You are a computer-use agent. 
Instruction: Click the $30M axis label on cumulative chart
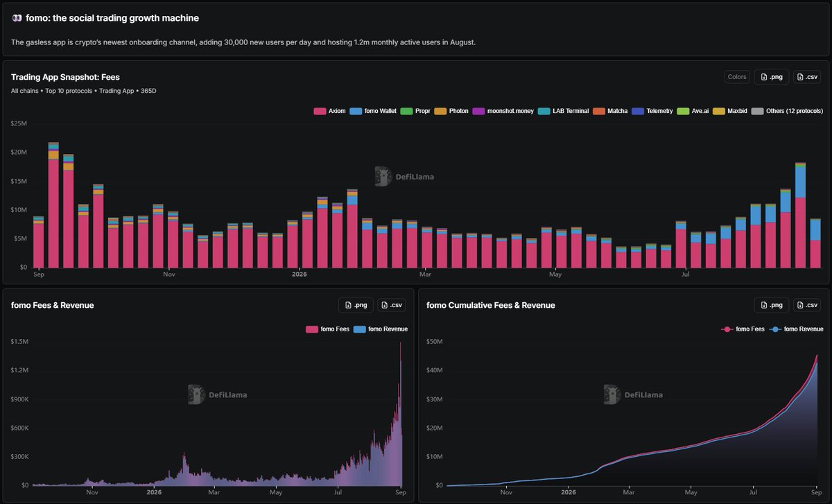coord(434,399)
